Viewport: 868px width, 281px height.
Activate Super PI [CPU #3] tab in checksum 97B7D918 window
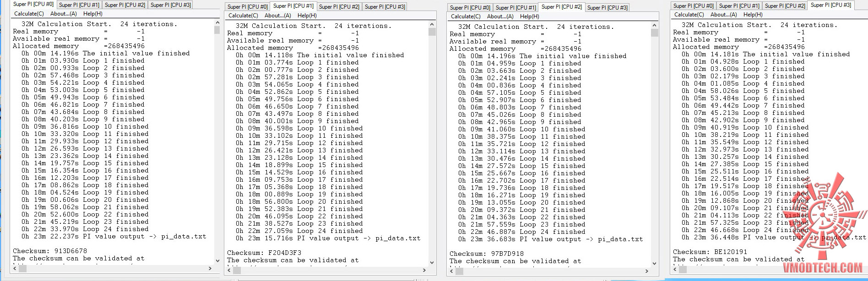(608, 8)
